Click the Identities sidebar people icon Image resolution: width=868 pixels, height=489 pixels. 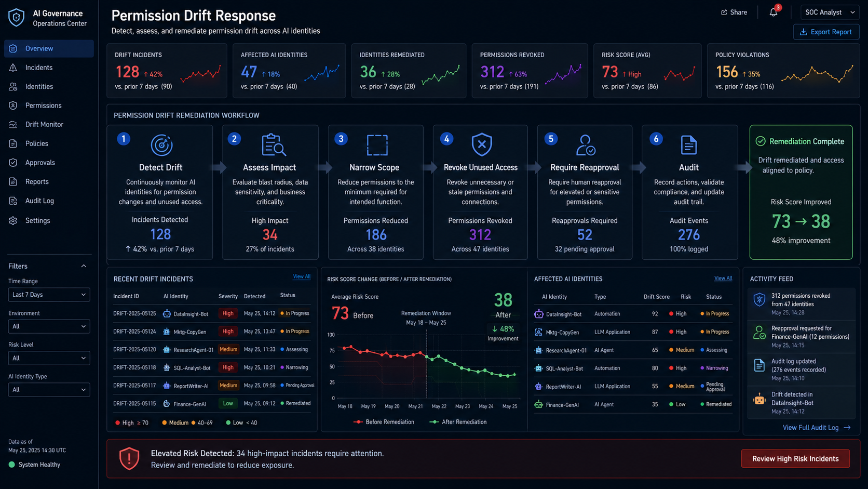coord(13,87)
